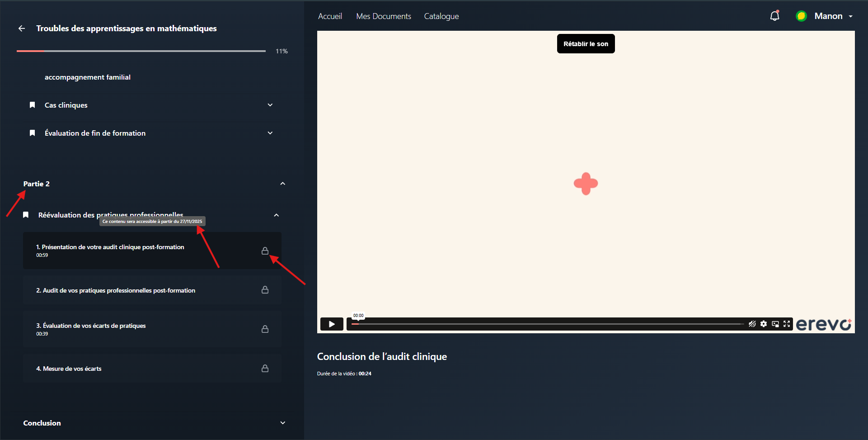Expand the Conclusion section

coord(283,423)
